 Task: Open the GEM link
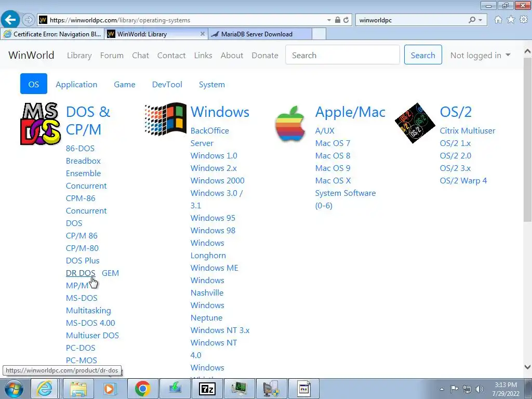click(110, 273)
